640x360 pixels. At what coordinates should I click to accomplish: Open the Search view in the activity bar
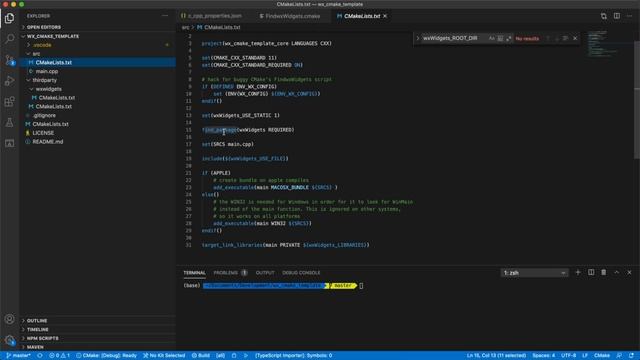coord(9,39)
